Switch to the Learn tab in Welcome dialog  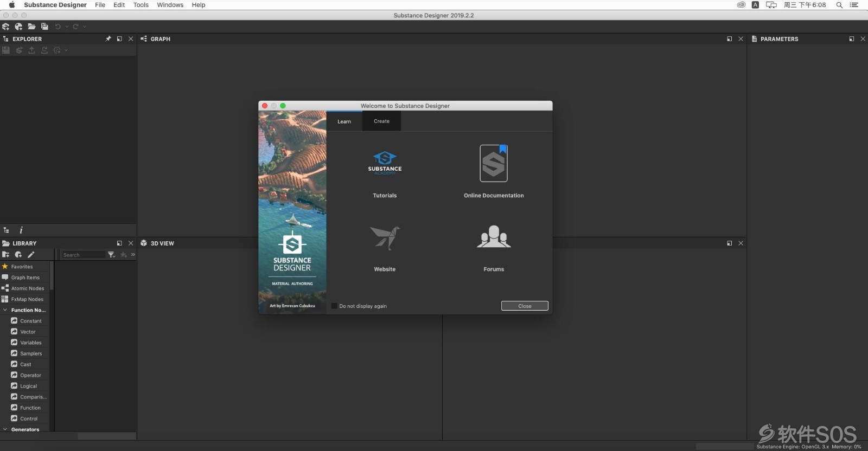[344, 121]
